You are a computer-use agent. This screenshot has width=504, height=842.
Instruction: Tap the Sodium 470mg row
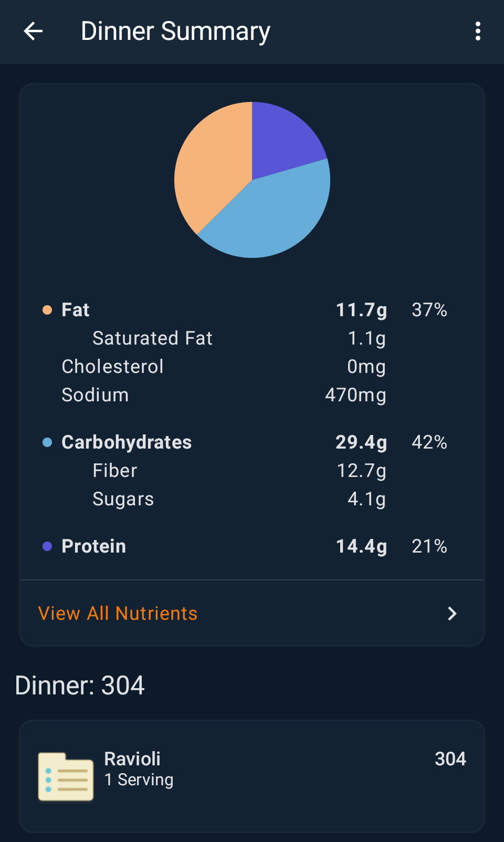(x=223, y=395)
